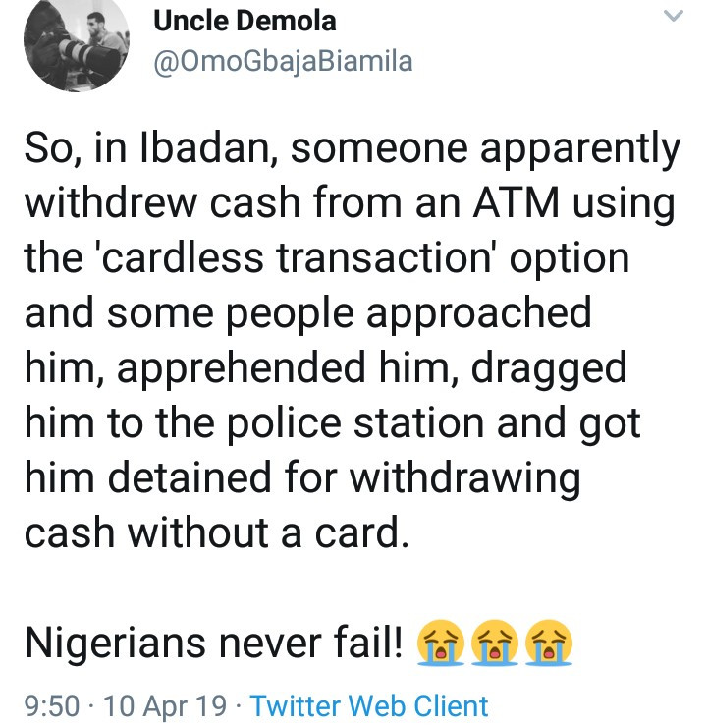Open the tweet options chevron menu
The width and height of the screenshot is (707, 728).
(674, 17)
